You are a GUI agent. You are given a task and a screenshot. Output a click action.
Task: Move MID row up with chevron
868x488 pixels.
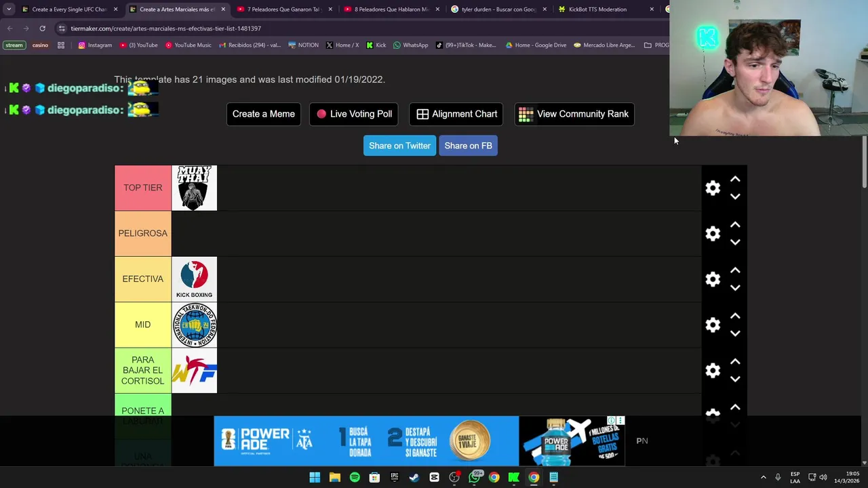[735, 316]
